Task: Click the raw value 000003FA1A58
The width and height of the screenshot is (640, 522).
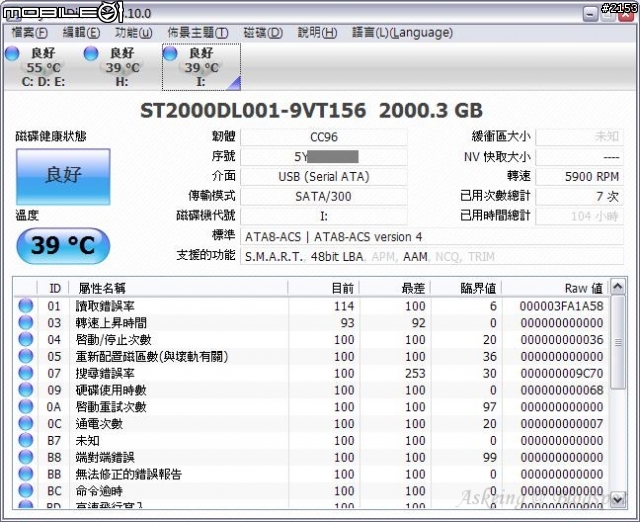Action: coord(562,306)
